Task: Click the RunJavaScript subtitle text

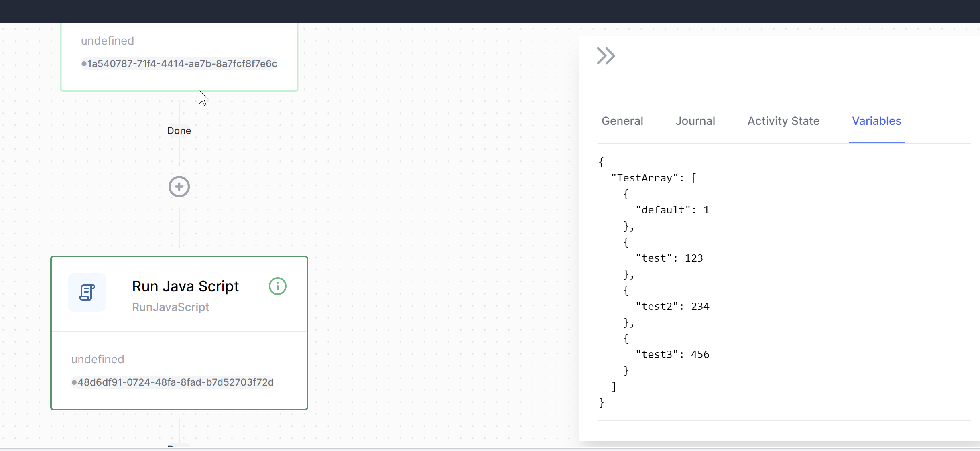Action: (170, 307)
